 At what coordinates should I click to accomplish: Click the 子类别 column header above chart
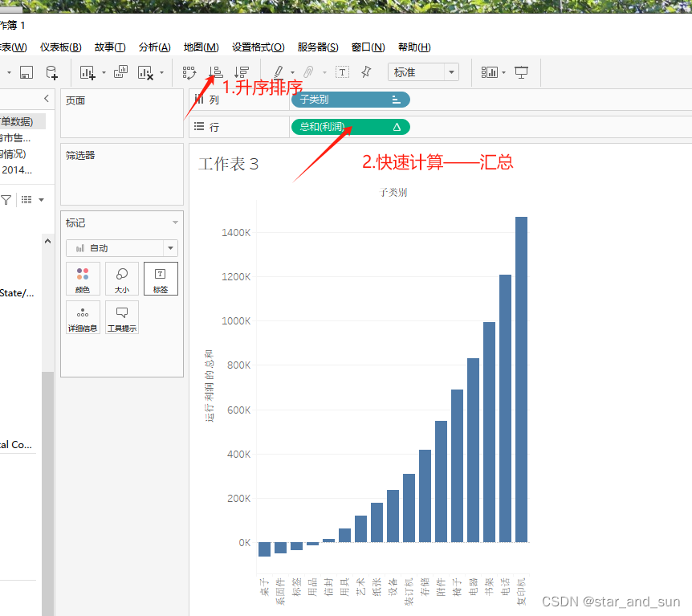click(x=393, y=193)
